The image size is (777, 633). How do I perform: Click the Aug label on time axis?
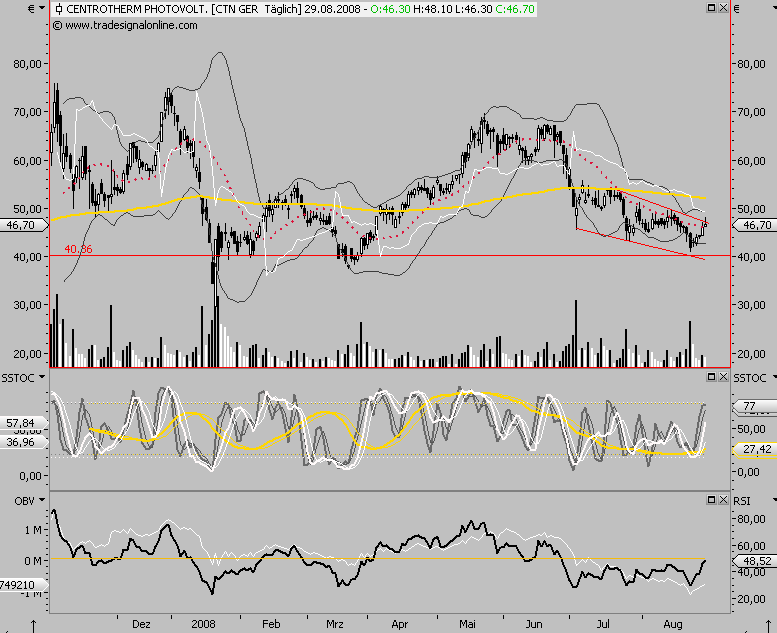672,624
